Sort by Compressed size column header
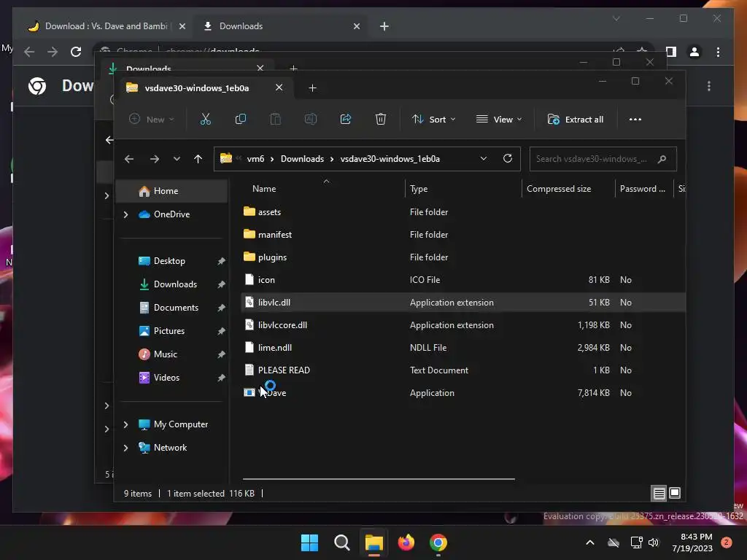 click(559, 189)
